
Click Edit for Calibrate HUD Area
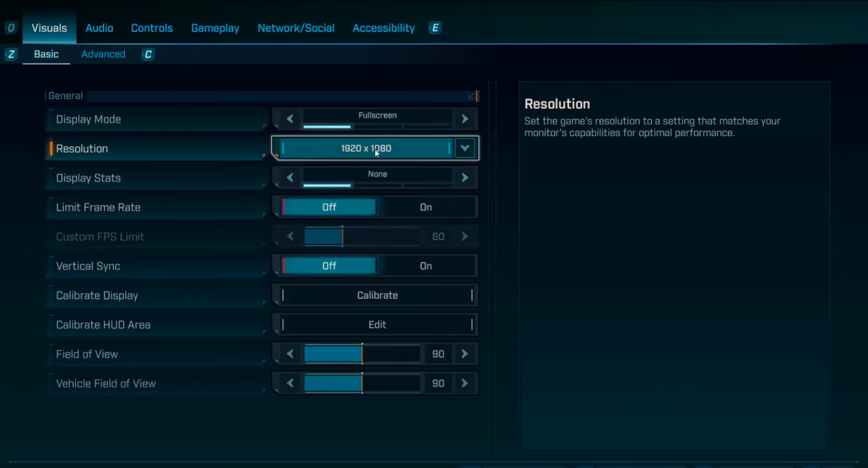377,325
